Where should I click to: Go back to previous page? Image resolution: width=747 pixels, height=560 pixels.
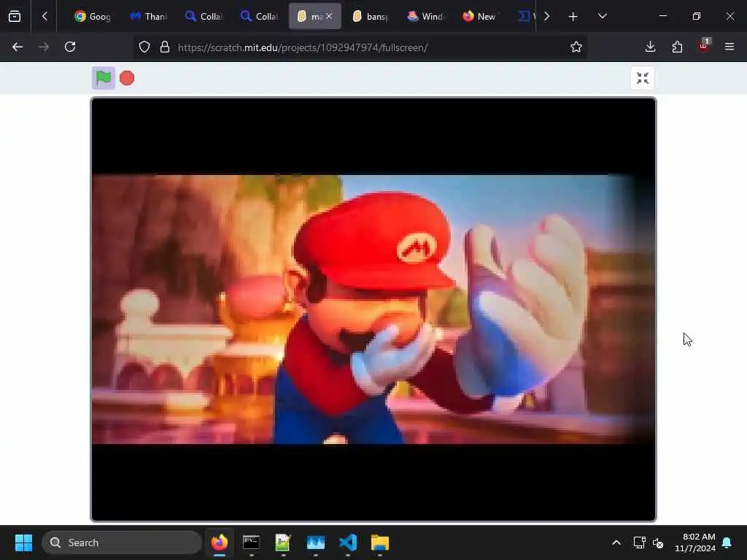[x=18, y=47]
